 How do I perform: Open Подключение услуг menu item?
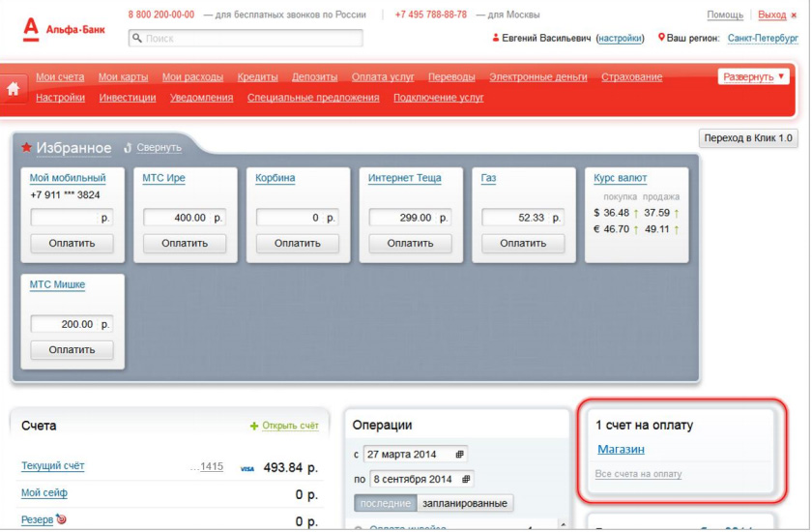coord(439,98)
